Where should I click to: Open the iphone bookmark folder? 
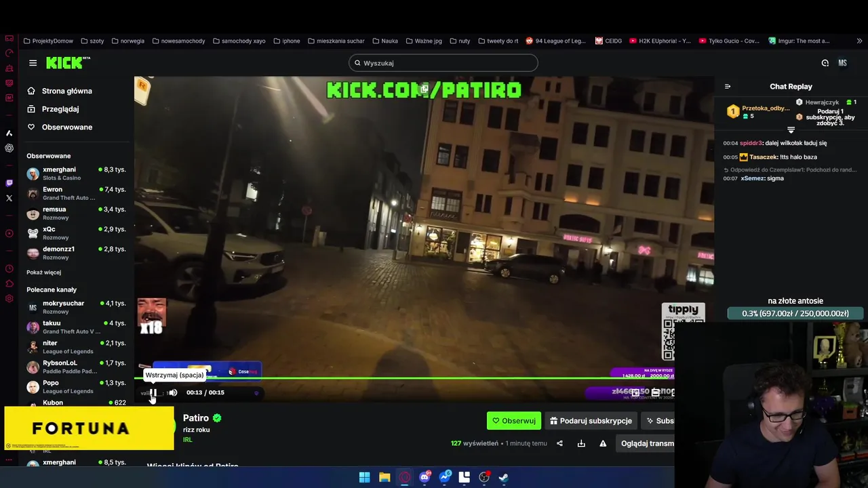point(286,41)
